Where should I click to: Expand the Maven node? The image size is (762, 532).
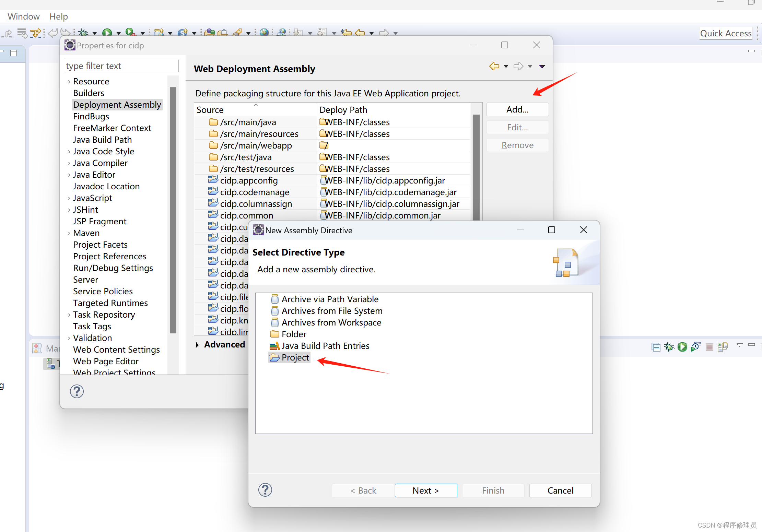(x=69, y=233)
